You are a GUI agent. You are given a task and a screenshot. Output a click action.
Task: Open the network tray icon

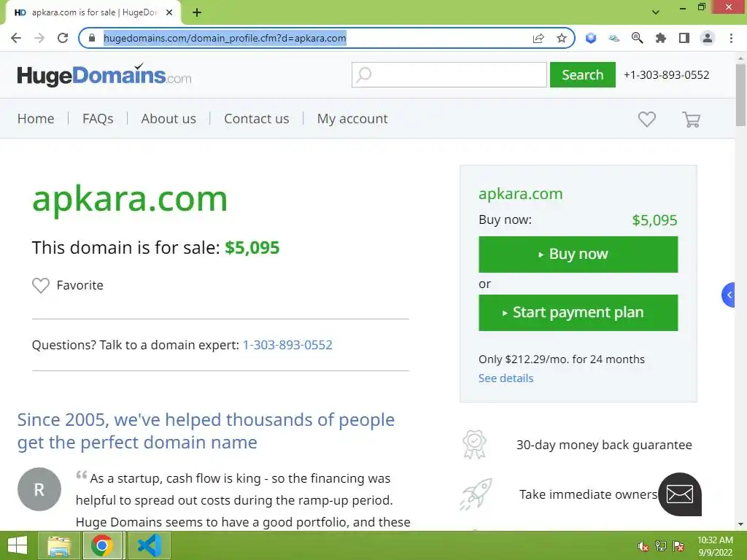661,546
